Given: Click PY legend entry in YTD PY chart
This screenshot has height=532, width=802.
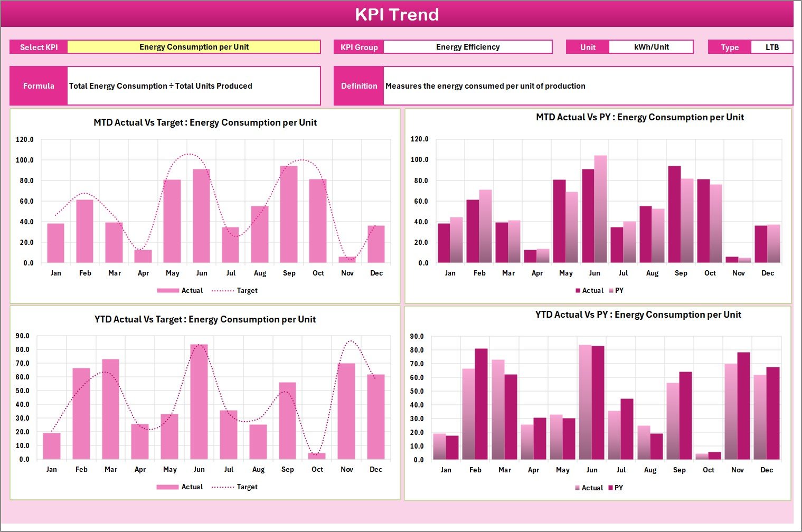Looking at the screenshot, I should click(618, 488).
